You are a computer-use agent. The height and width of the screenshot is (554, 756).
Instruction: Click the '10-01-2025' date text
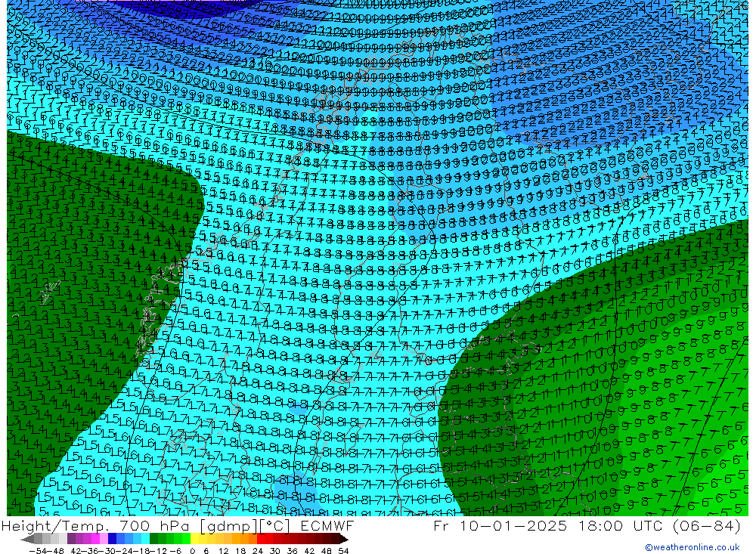[513, 526]
